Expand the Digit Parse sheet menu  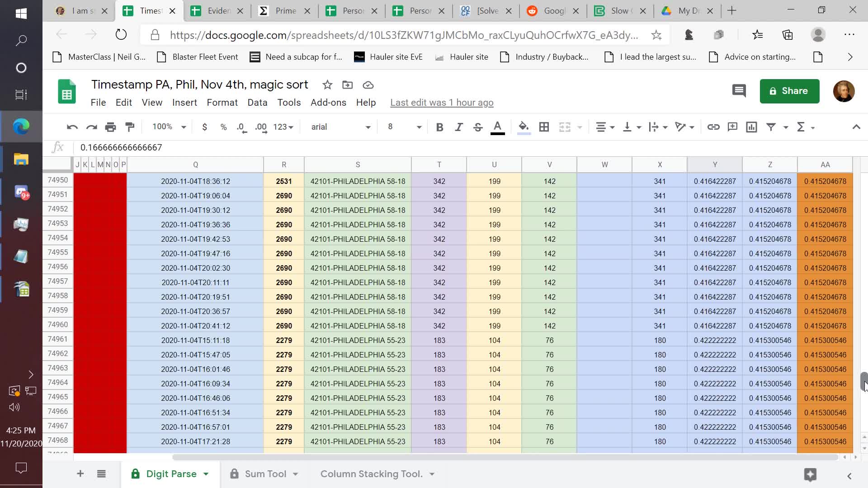tap(206, 474)
